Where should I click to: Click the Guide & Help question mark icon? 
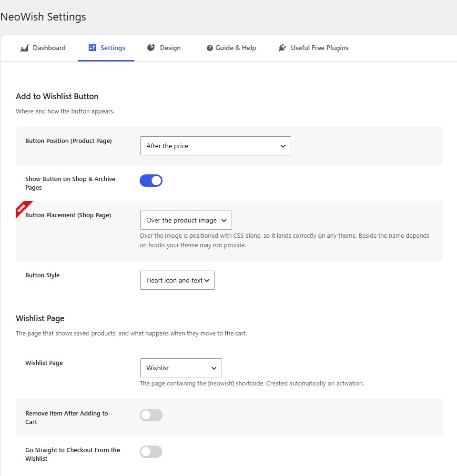pyautogui.click(x=210, y=48)
